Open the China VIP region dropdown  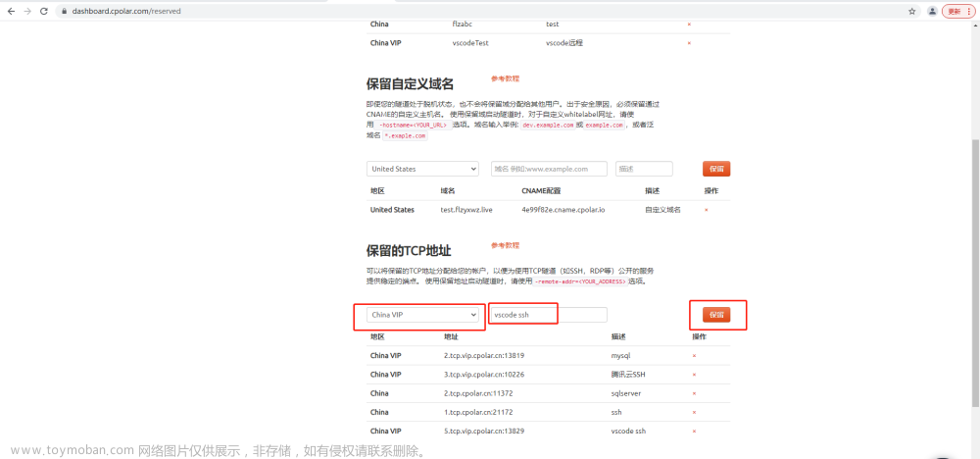[422, 315]
